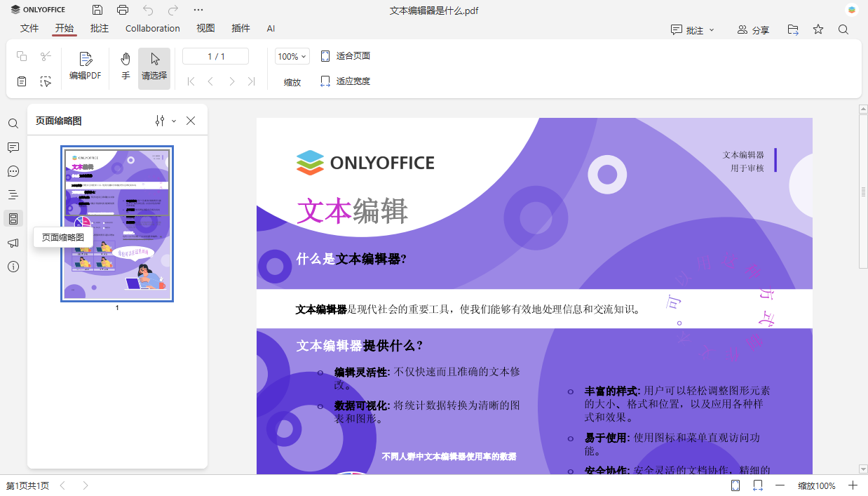The image size is (868, 496).
Task: Select the page 1 thumbnail
Action: click(116, 223)
